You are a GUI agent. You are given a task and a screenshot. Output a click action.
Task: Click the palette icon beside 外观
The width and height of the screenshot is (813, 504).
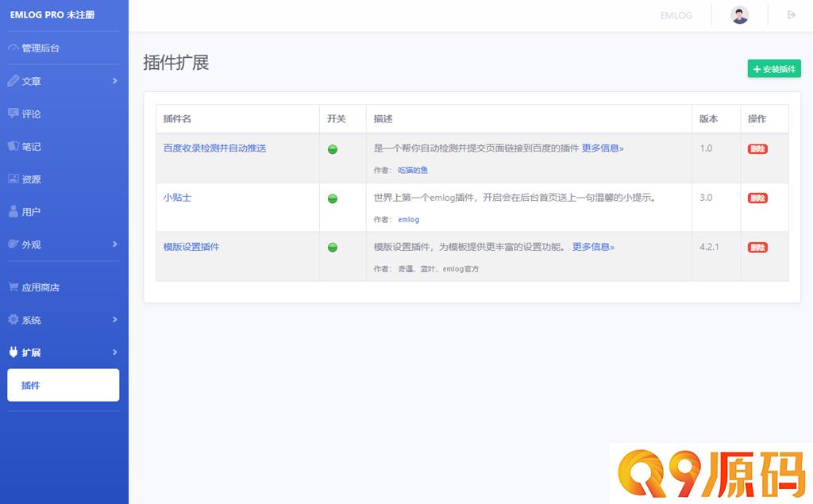coord(13,244)
